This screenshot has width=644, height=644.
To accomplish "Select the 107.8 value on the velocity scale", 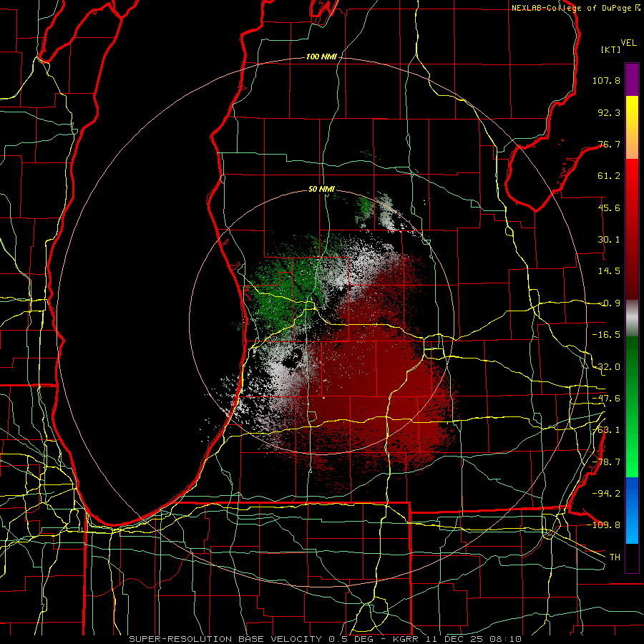I will click(x=606, y=80).
